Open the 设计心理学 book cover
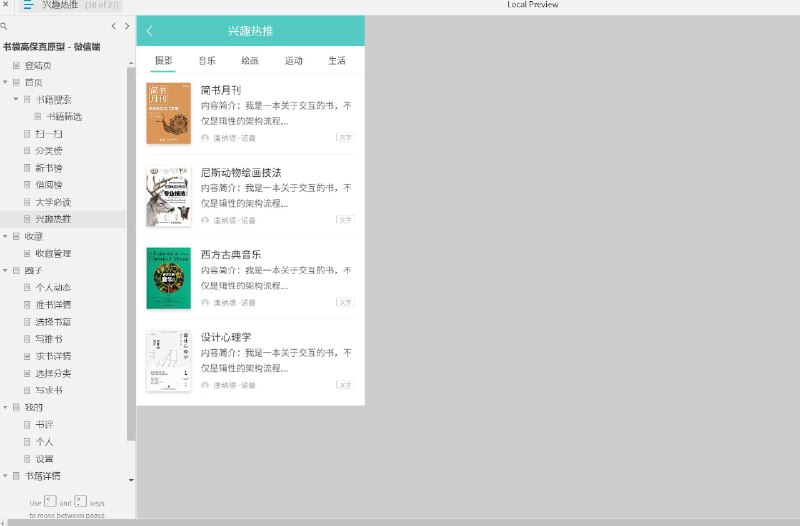Screen dimensions: 800x526 pos(168,361)
